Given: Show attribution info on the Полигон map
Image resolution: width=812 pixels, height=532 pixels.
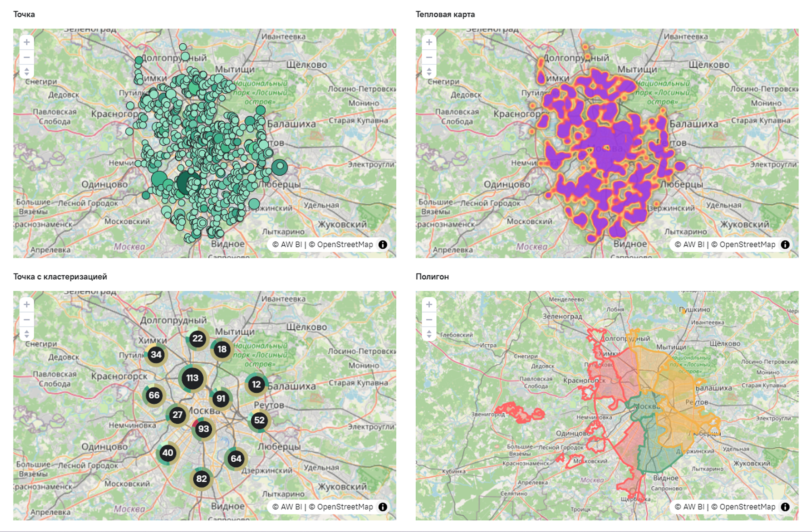Looking at the screenshot, I should pyautogui.click(x=785, y=507).
